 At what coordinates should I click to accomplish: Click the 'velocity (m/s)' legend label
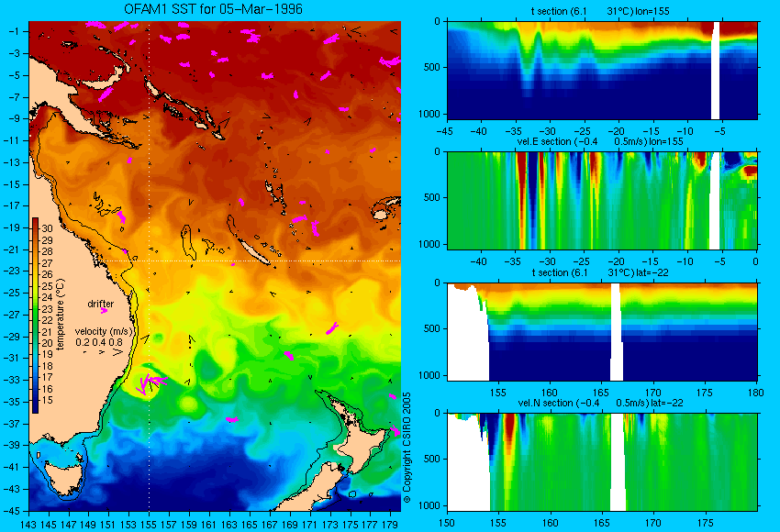(x=104, y=331)
